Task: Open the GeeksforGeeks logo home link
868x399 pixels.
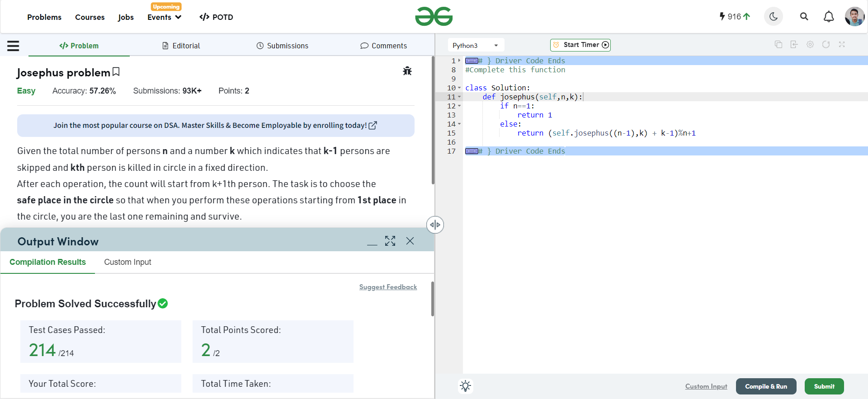Action: 434,17
